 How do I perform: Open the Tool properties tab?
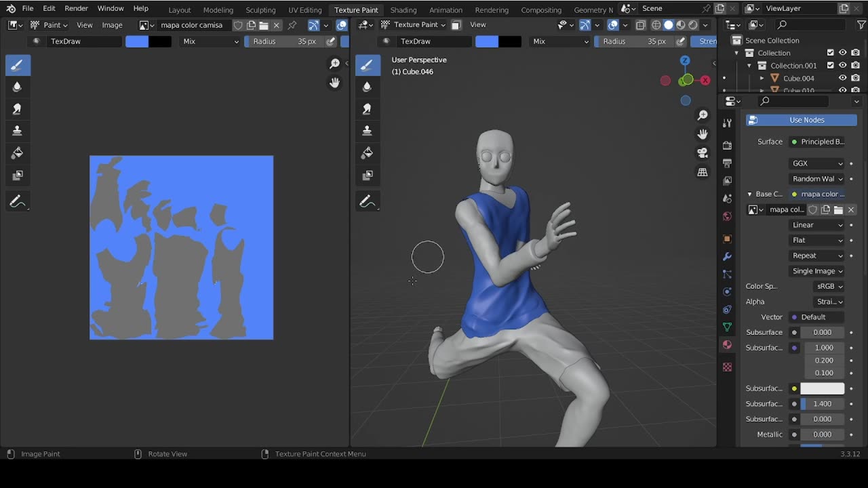[727, 123]
